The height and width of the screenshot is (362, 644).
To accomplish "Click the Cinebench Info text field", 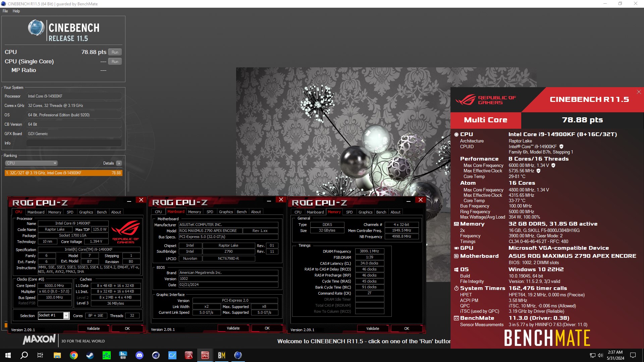I will coord(74,143).
